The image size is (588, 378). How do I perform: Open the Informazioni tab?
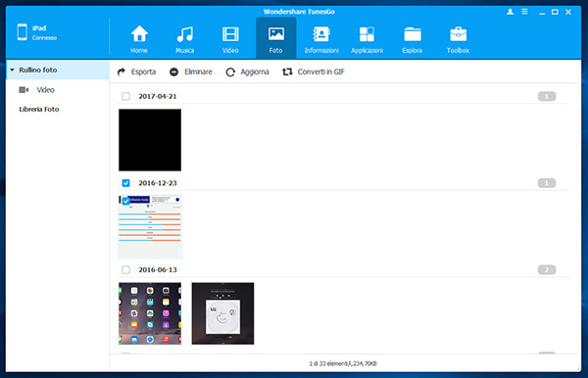click(321, 38)
